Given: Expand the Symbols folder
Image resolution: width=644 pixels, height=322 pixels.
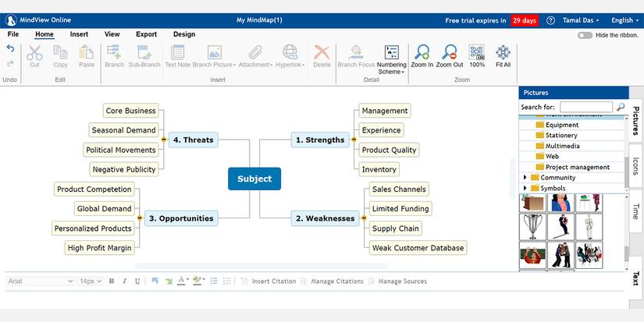Looking at the screenshot, I should point(525,188).
